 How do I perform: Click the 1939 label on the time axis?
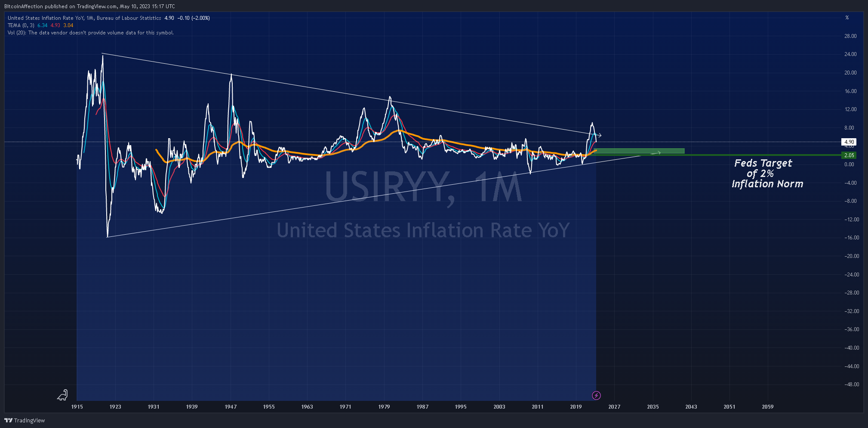tap(192, 406)
